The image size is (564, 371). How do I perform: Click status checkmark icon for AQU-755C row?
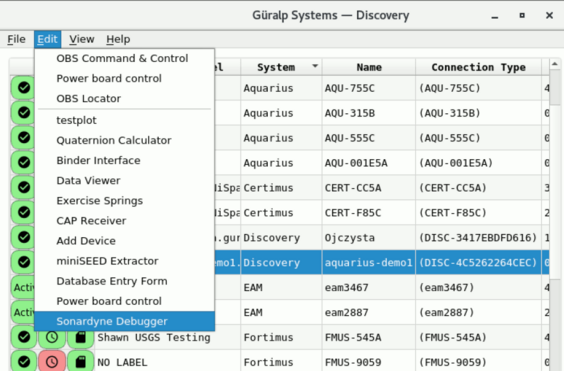(24, 88)
